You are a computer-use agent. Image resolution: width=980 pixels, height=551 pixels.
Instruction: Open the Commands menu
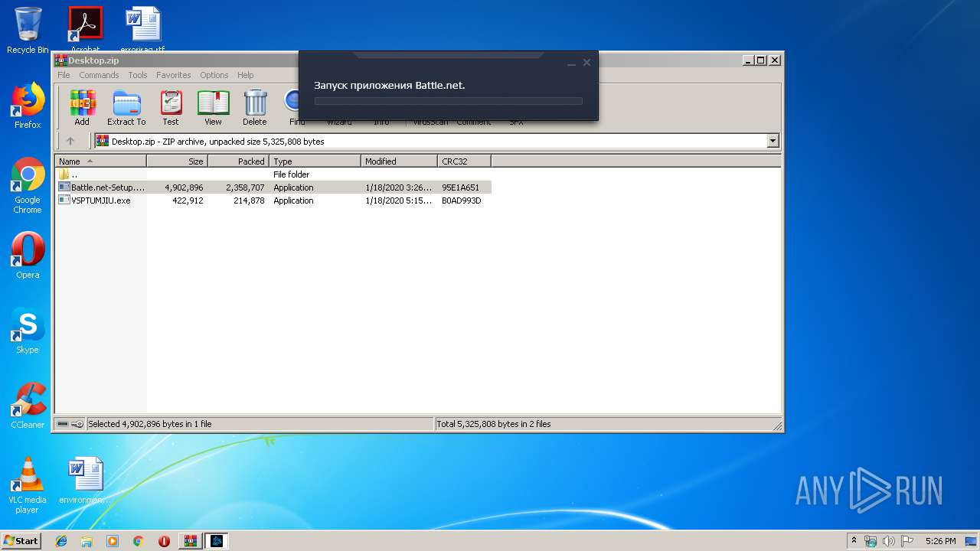[x=99, y=75]
